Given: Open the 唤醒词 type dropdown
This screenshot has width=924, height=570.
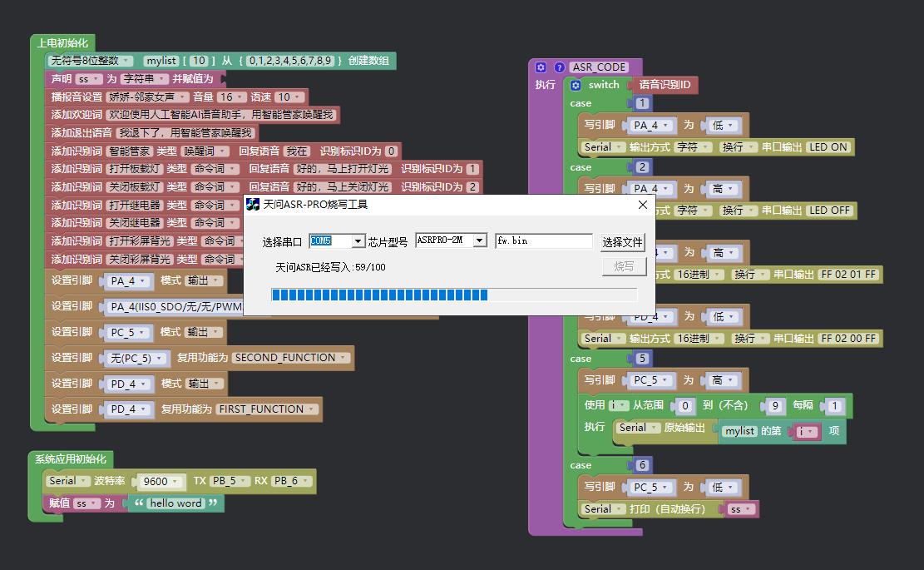Looking at the screenshot, I should click(x=205, y=151).
